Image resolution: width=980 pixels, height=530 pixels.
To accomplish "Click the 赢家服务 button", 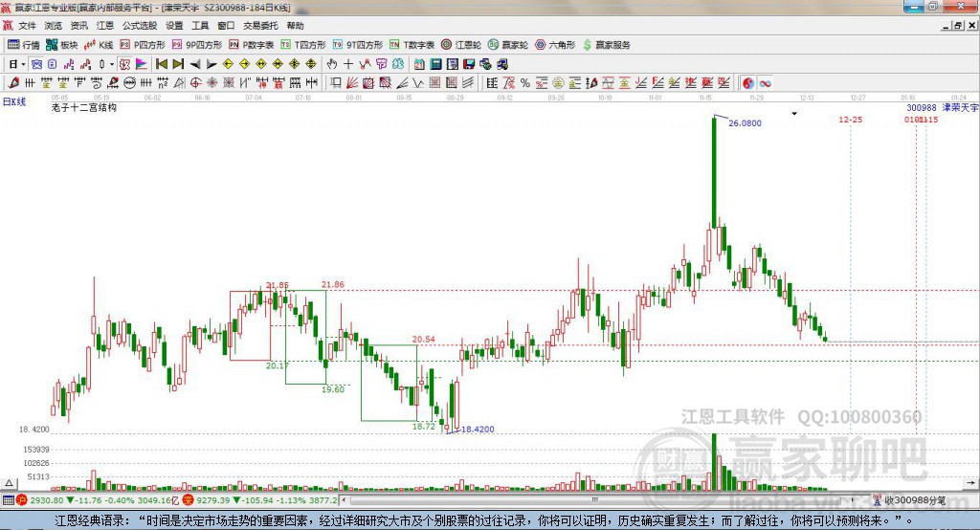I will click(606, 45).
